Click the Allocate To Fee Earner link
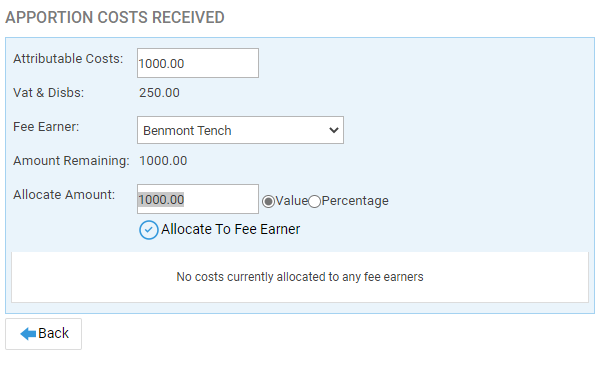Screen dimensions: 596x369 click(x=230, y=229)
